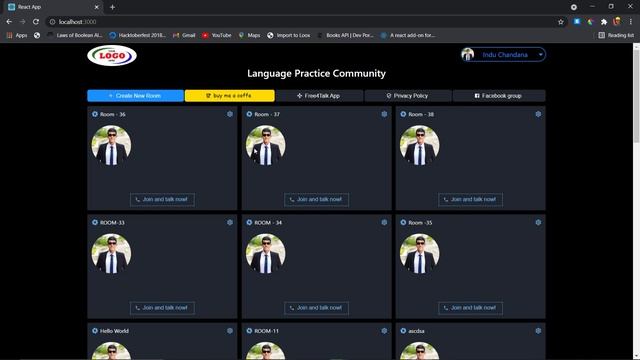Click the status icon beside ROOM - 34 title
Viewport: 640px width, 360px height.
click(x=249, y=222)
